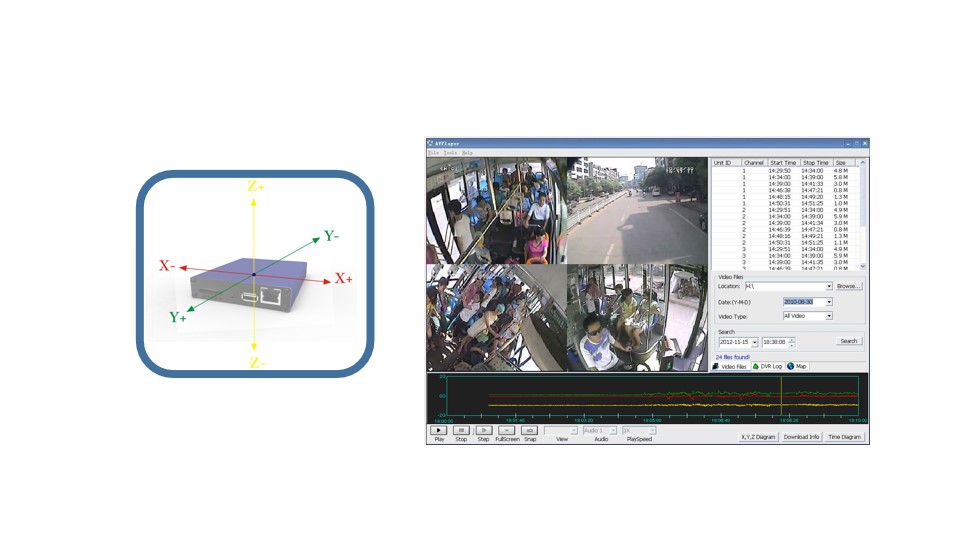Screen dimensions: 960x540
Task: Click the Step frame-advance button
Action: 483,430
